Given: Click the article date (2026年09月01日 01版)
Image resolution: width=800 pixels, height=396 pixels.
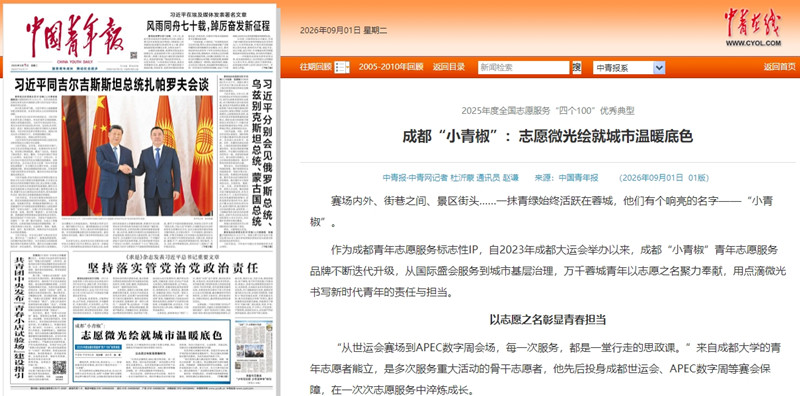Looking at the screenshot, I should pos(663,178).
